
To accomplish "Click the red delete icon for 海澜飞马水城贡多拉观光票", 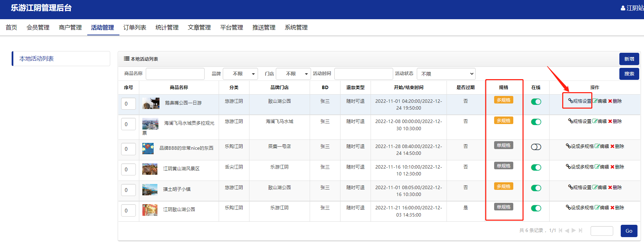I will pos(610,121).
